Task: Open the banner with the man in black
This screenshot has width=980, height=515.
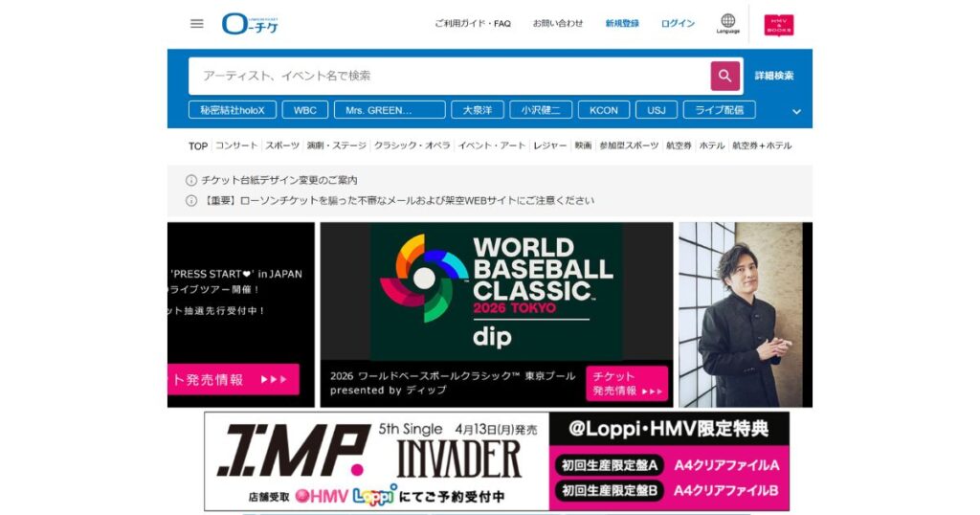Action: click(x=746, y=315)
